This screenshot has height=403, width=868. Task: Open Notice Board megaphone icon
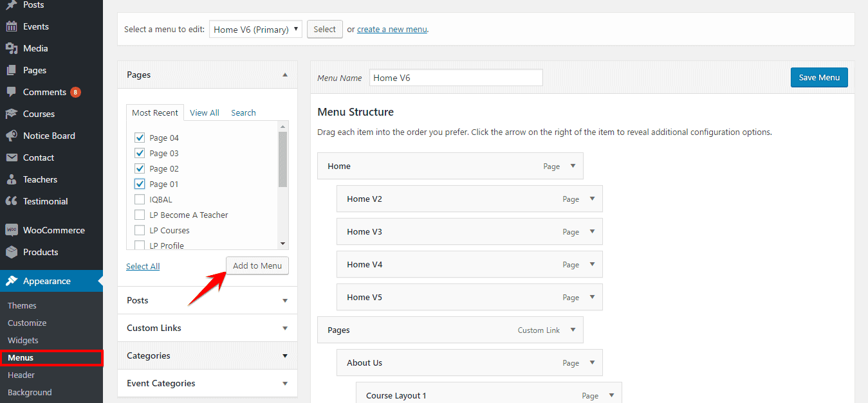(11, 136)
